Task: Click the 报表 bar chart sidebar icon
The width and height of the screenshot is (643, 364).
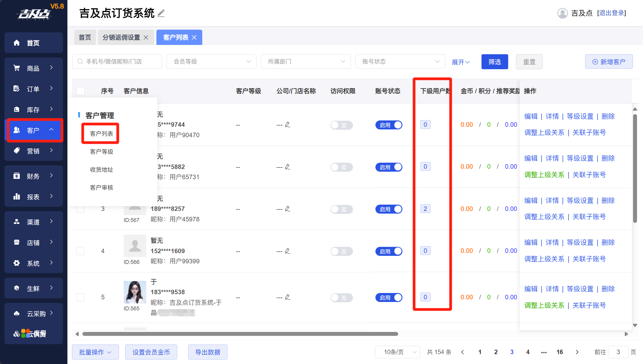Action: pyautogui.click(x=17, y=197)
